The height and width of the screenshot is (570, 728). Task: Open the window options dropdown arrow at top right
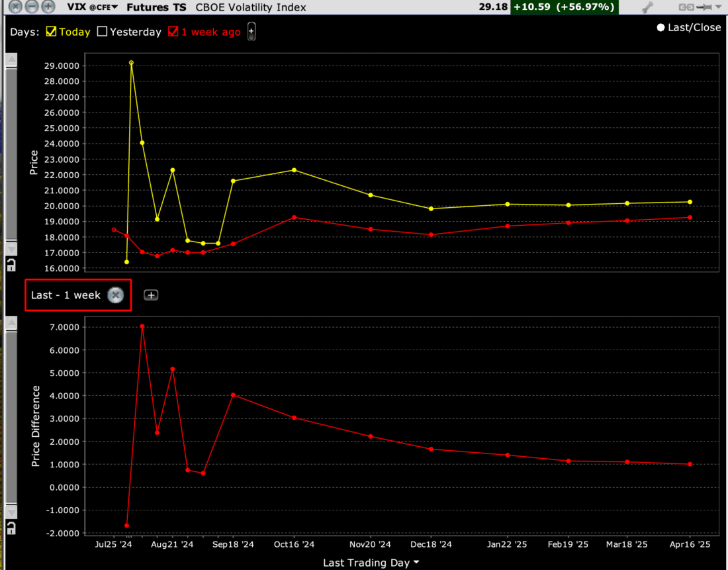719,7
